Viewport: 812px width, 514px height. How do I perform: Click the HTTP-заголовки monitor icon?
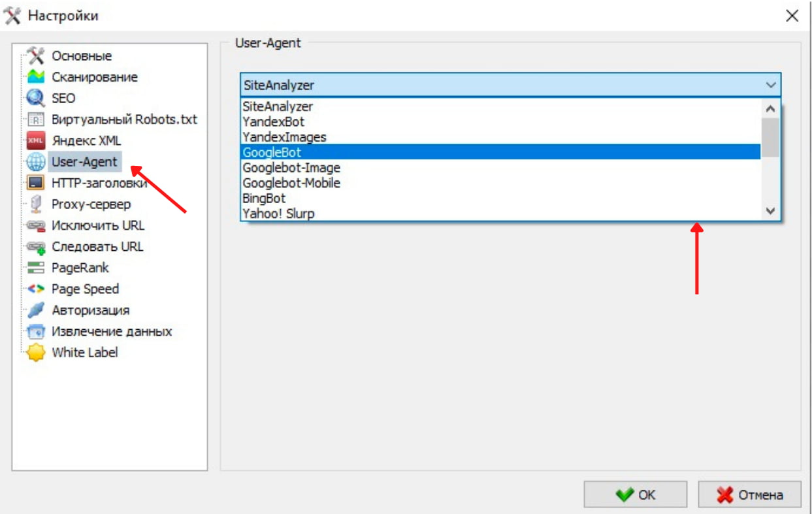pos(36,183)
